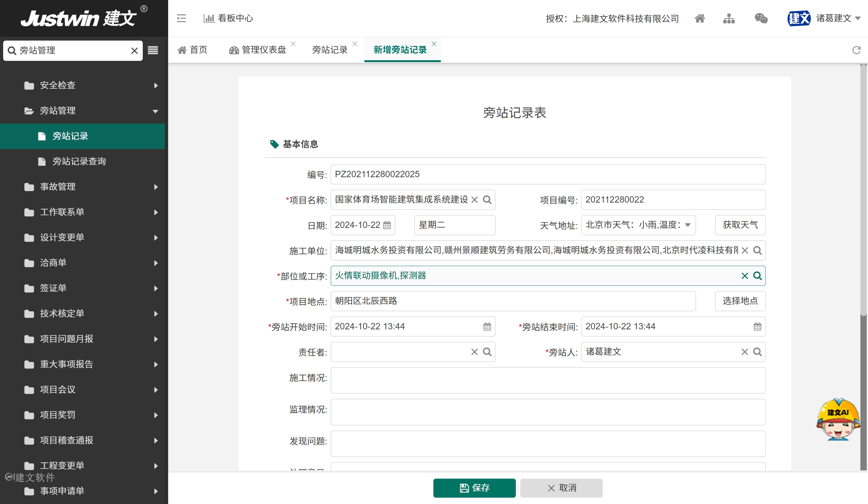This screenshot has width=868, height=504.
Task: Click the 获取天气 button
Action: (740, 225)
